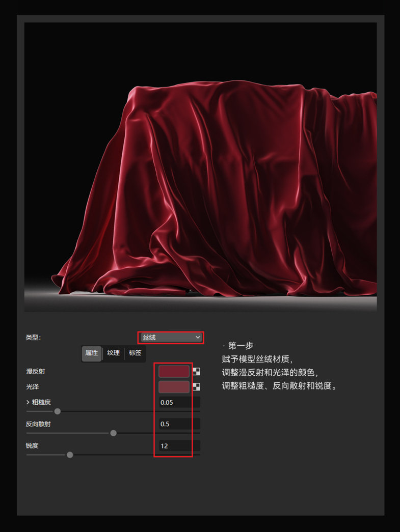
Task: Focus the 粗糙度 value field showing 0.05
Action: coord(179,402)
